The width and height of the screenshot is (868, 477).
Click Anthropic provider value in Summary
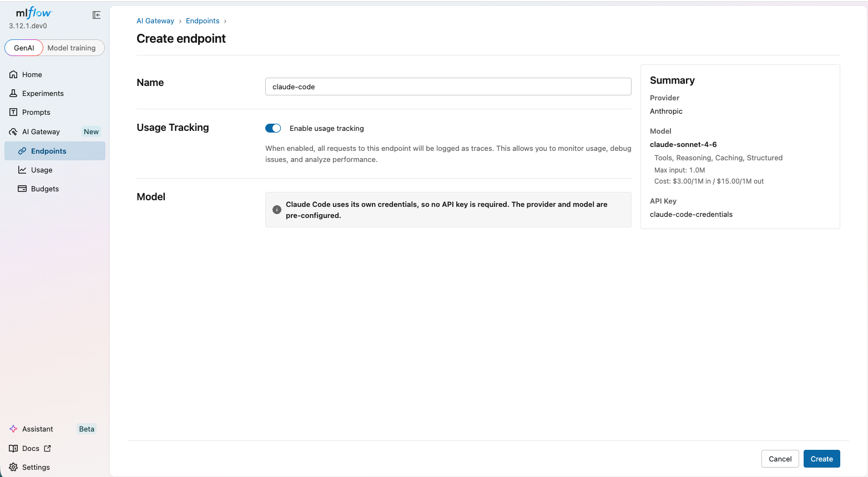(666, 111)
